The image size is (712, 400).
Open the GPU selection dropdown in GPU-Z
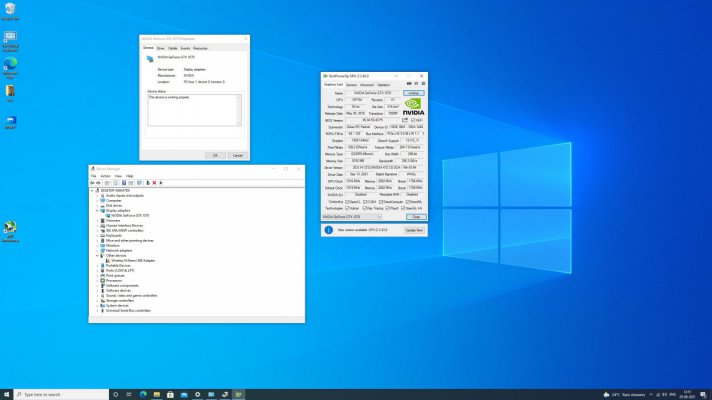click(352, 217)
